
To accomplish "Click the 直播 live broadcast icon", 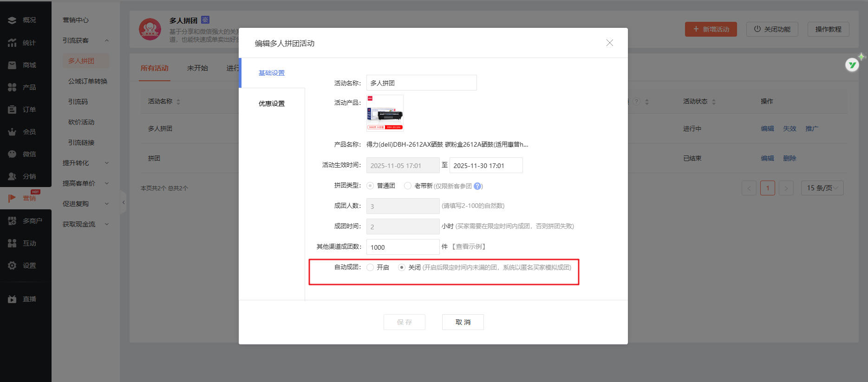I will pos(12,299).
